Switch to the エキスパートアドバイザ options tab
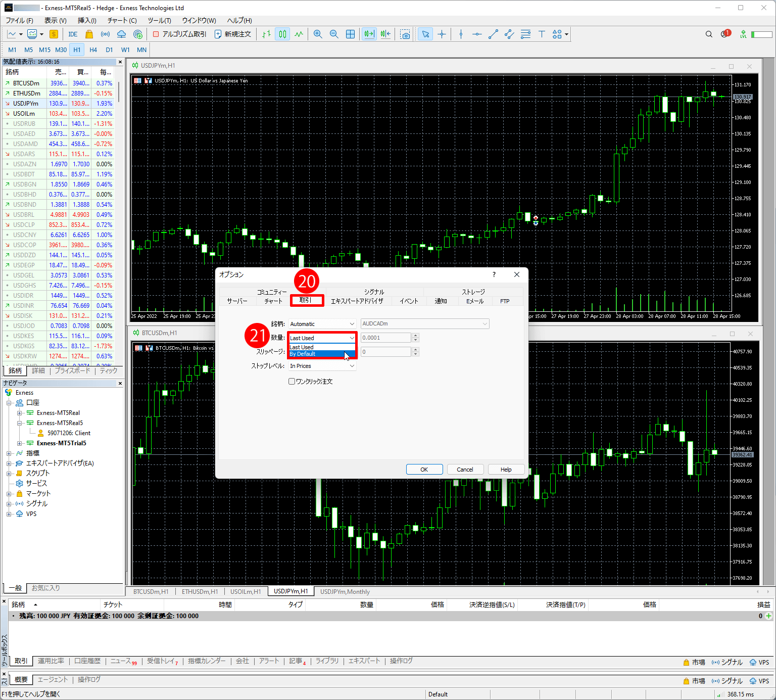The height and width of the screenshot is (700, 776). coord(357,301)
